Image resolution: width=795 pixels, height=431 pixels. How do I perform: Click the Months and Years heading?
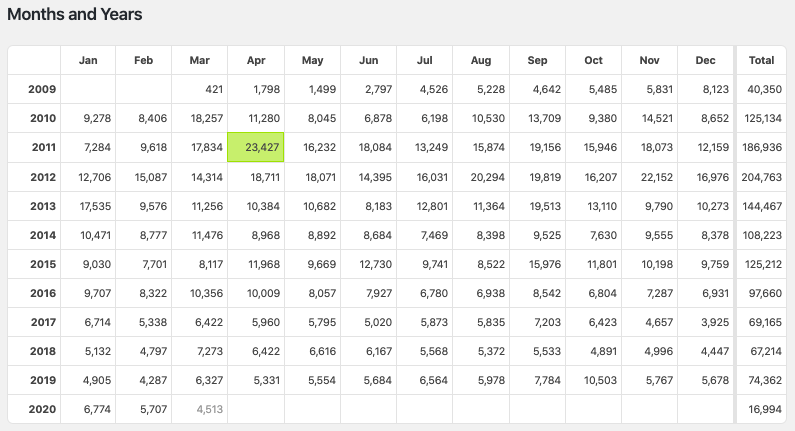click(x=75, y=15)
